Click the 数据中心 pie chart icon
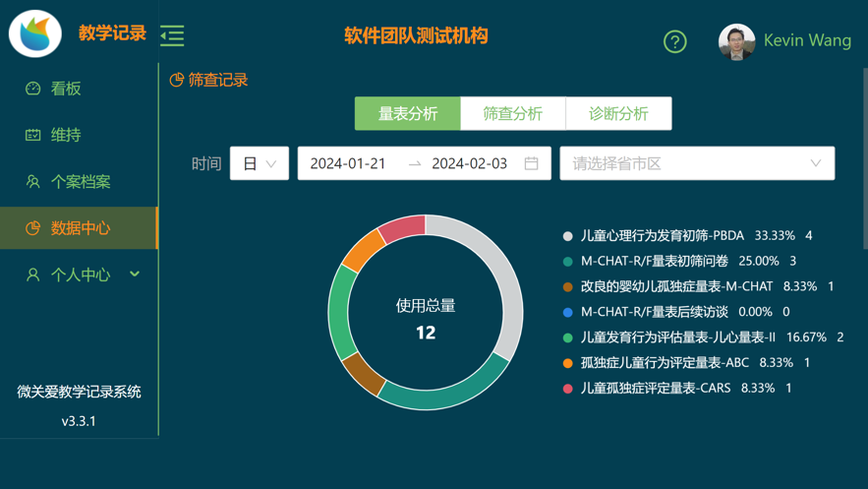The width and height of the screenshot is (868, 489). (32, 227)
